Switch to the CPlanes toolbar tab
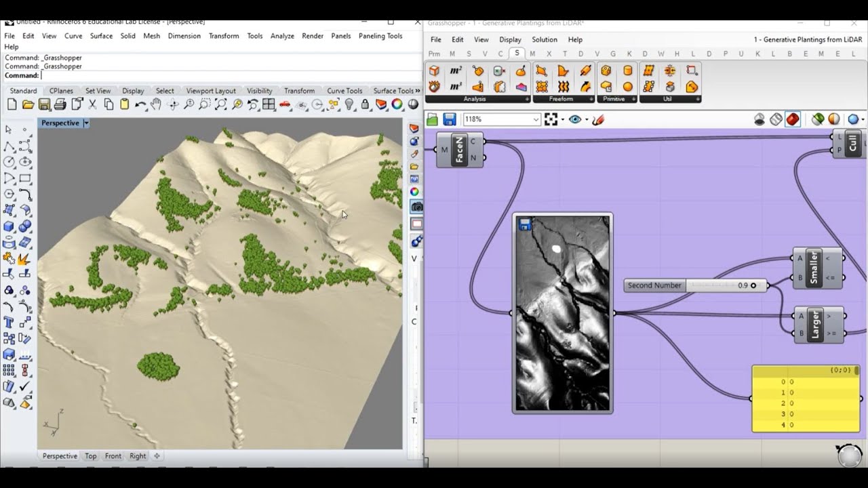Viewport: 868px width, 488px height. (x=61, y=91)
